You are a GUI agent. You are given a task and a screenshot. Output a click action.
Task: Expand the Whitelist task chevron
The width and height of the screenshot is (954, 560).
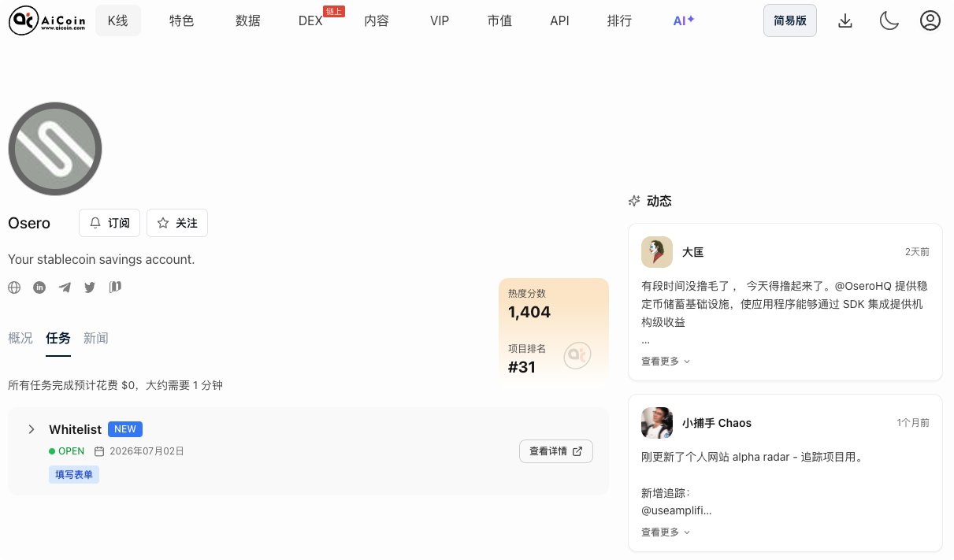point(32,429)
